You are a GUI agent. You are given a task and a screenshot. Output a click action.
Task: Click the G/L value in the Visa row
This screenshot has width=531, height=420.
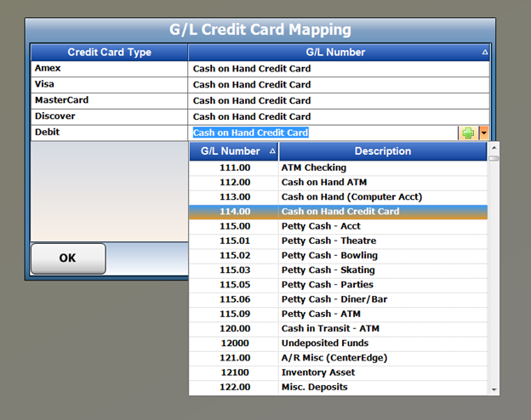339,85
